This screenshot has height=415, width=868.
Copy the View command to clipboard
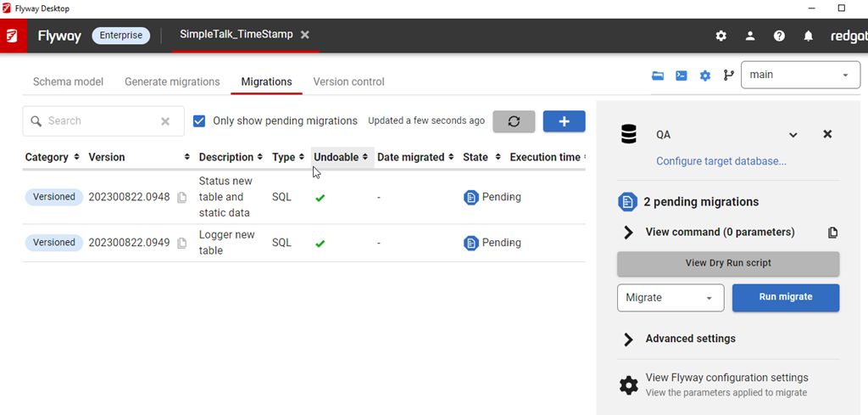coord(832,233)
